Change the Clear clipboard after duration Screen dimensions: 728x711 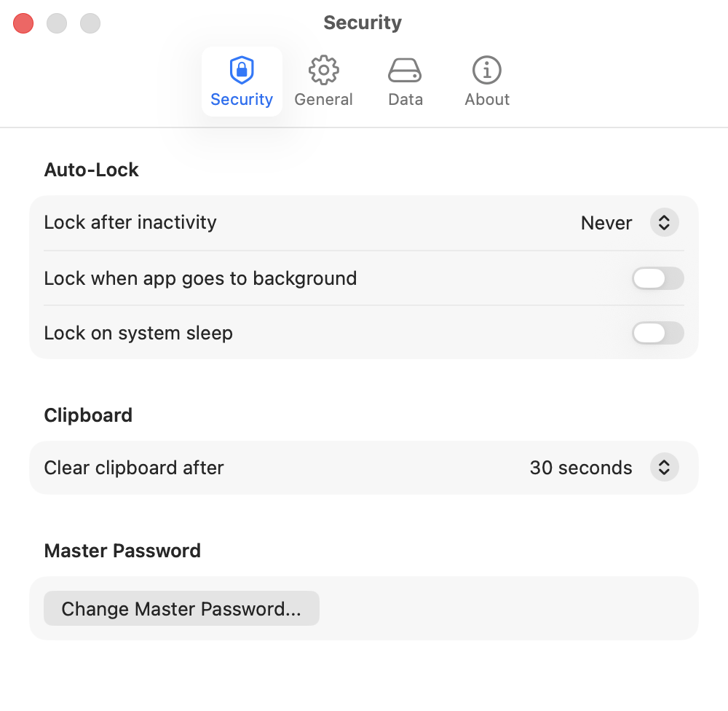(663, 467)
